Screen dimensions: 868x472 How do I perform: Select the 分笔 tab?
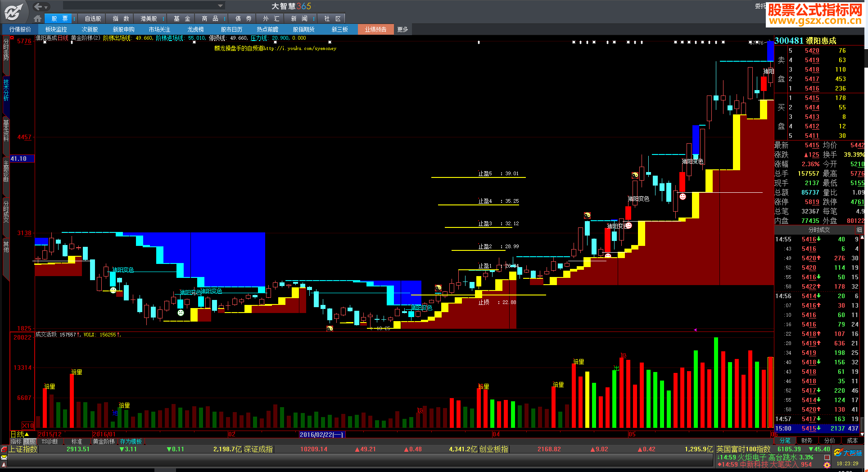pos(785,440)
